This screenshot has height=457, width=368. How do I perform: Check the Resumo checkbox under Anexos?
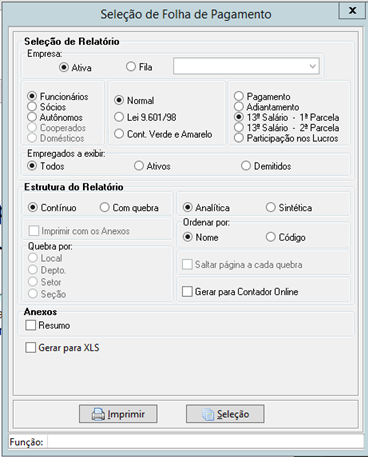(x=31, y=325)
